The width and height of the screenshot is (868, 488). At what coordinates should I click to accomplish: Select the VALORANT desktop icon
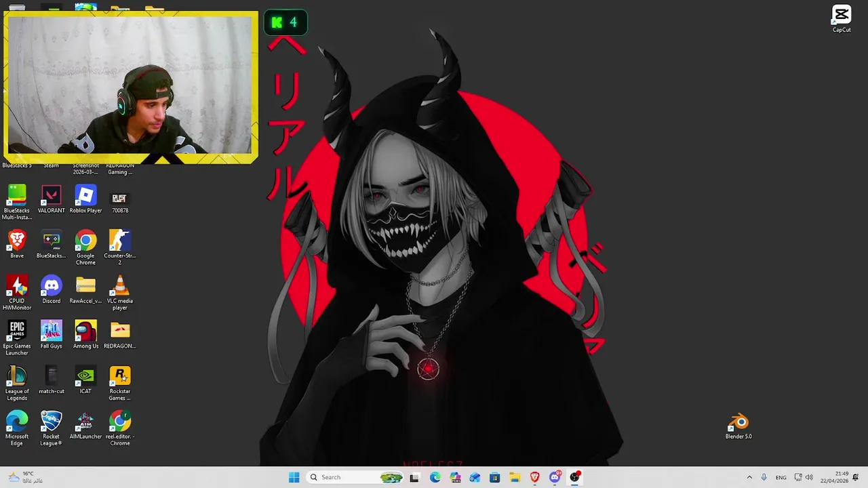(52, 200)
